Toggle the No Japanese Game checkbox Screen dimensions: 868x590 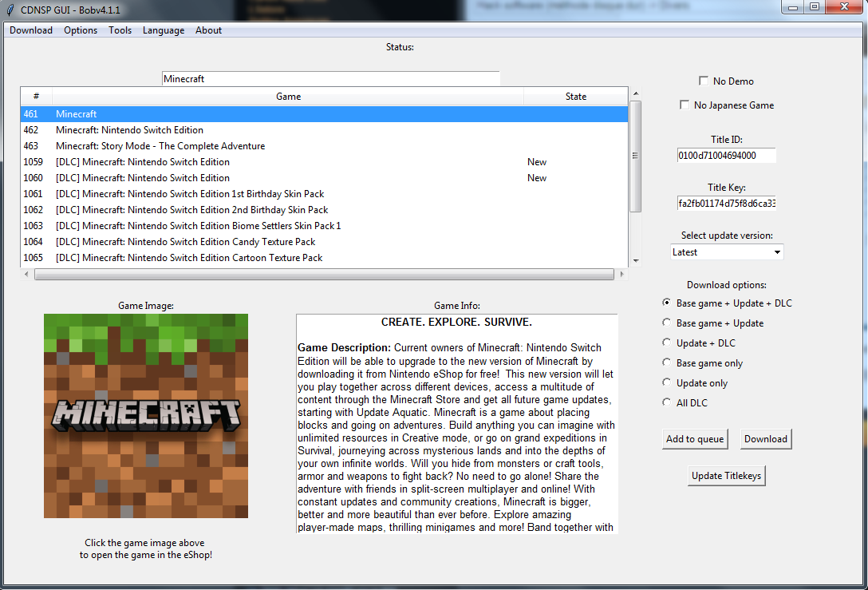coord(684,105)
